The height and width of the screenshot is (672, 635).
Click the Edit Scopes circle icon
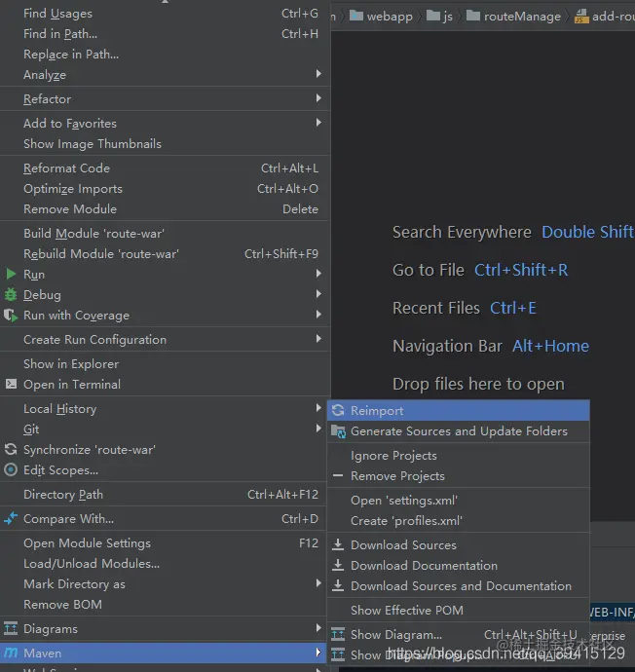point(11,469)
